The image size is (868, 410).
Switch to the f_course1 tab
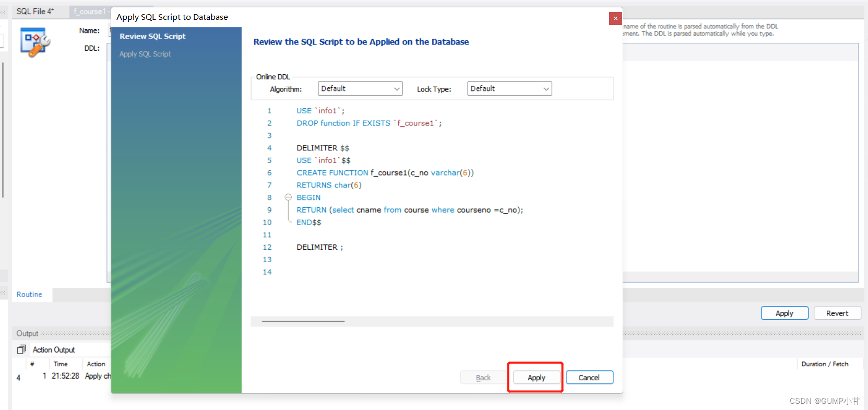[90, 11]
